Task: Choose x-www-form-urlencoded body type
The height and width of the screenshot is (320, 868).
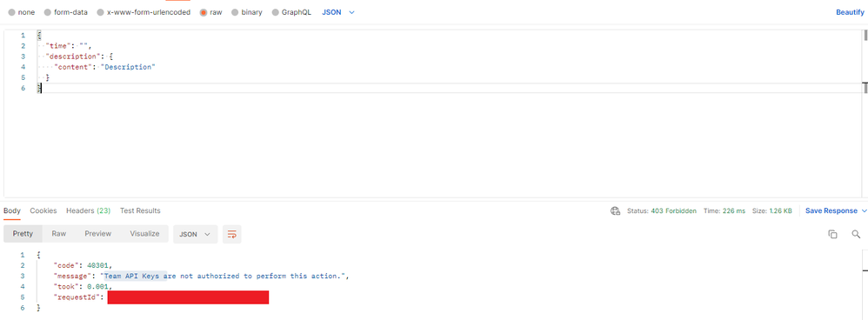Action: click(x=100, y=12)
